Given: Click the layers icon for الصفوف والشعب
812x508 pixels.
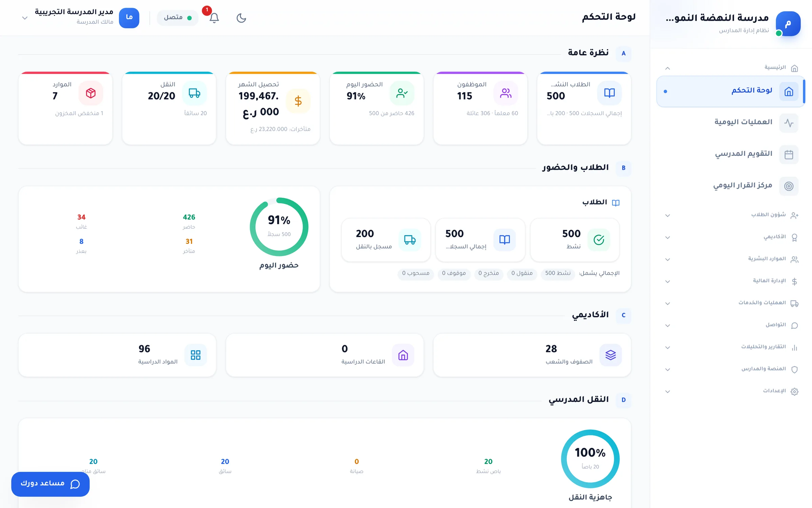Looking at the screenshot, I should pos(610,355).
